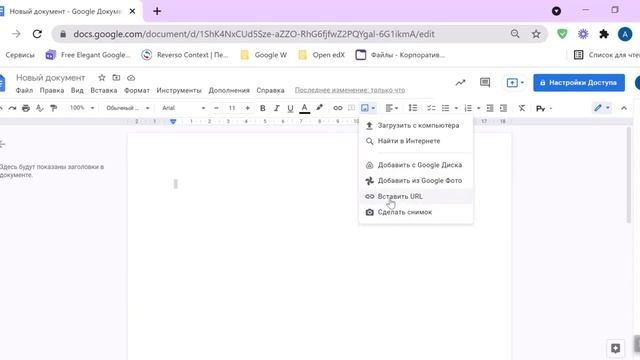Screen dimensions: 640x360
Task: Open the Вид menu
Action: pyautogui.click(x=77, y=90)
